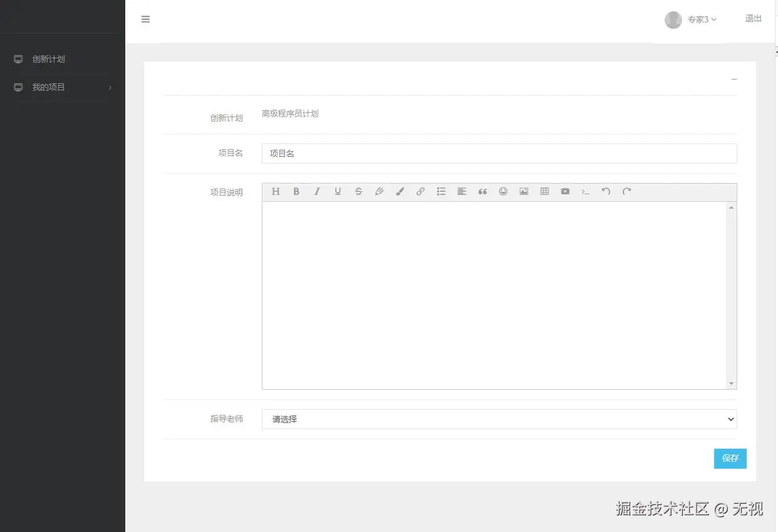This screenshot has width=778, height=532.
Task: Open the 专家3 user dropdown
Action: (702, 19)
